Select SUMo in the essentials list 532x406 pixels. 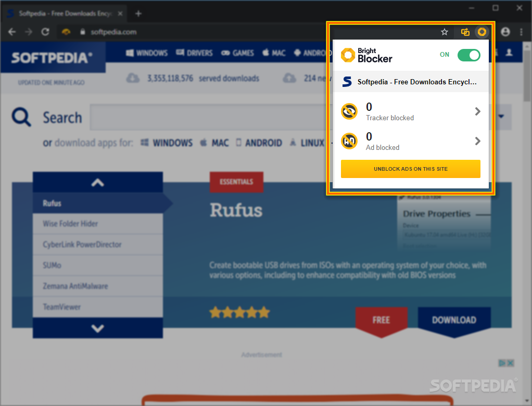(x=98, y=265)
